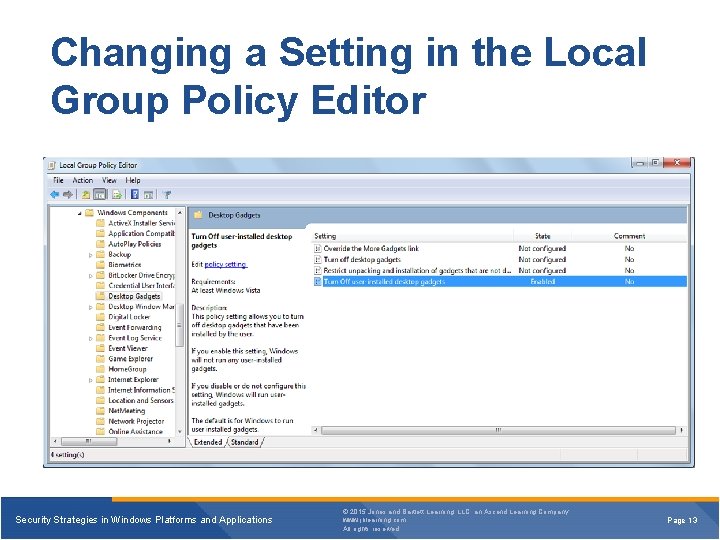Click the folder icon next to Biometrics
720x540 pixels.
(x=100, y=264)
